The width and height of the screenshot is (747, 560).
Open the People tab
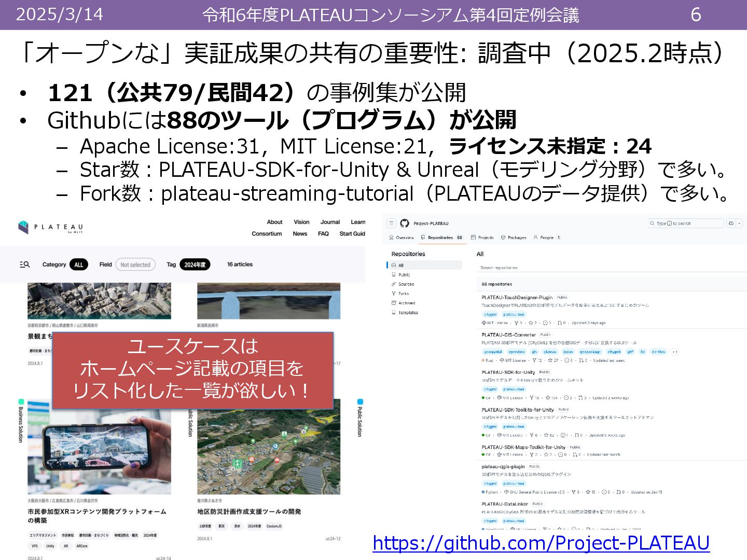[547, 237]
